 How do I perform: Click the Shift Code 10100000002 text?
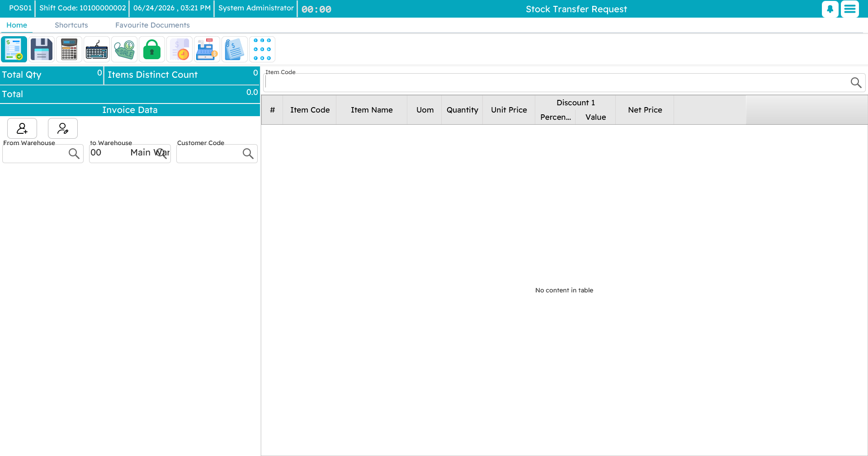[x=82, y=8]
